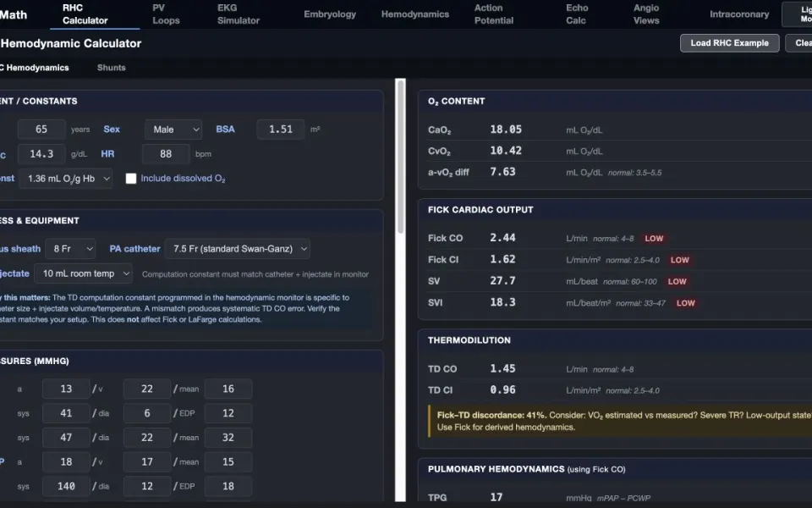Go to the Embryology tab
The image size is (812, 508).
pos(330,14)
